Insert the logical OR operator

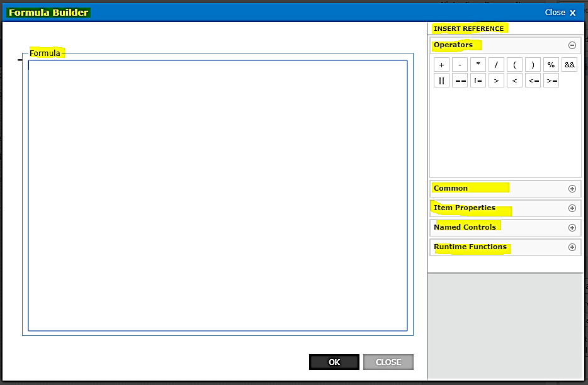(x=441, y=80)
